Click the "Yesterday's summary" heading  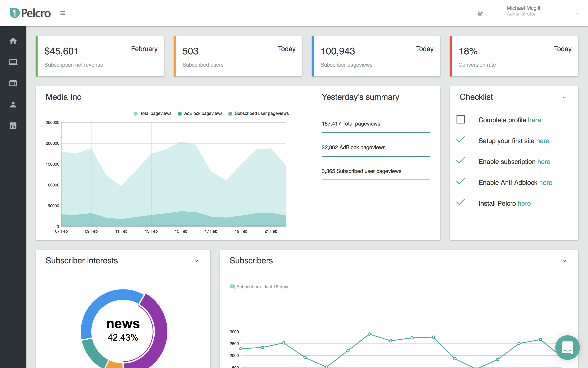click(x=360, y=97)
